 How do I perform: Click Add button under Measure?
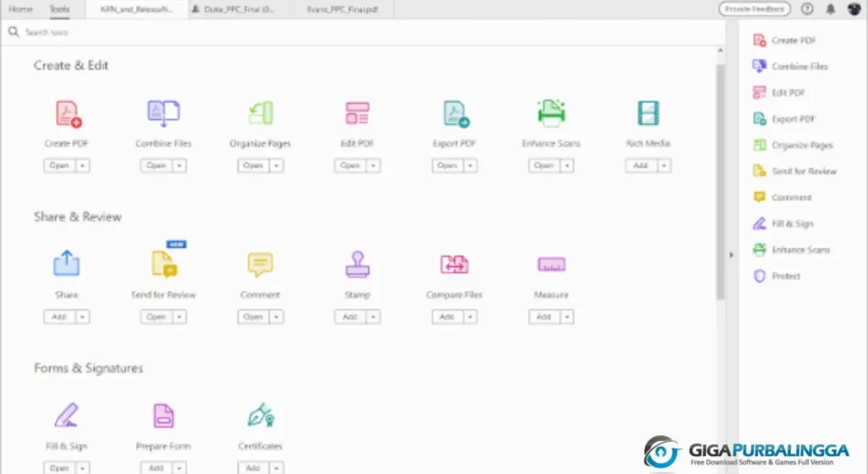point(543,317)
